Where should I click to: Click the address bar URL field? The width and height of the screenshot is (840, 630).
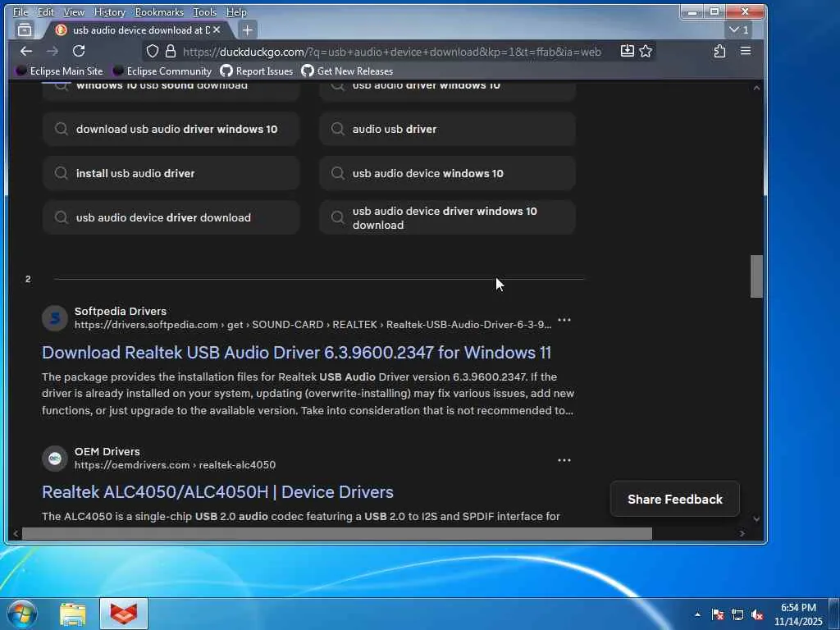point(392,52)
